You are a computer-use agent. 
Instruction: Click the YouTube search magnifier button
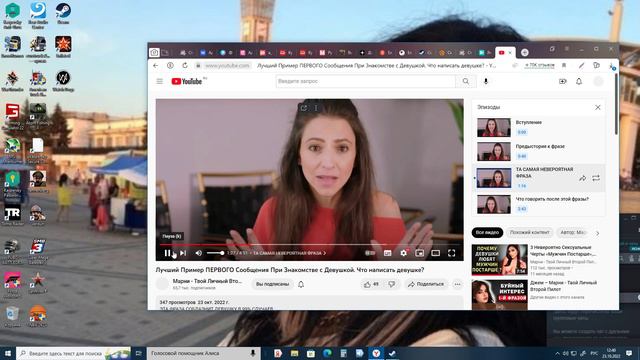click(466, 81)
